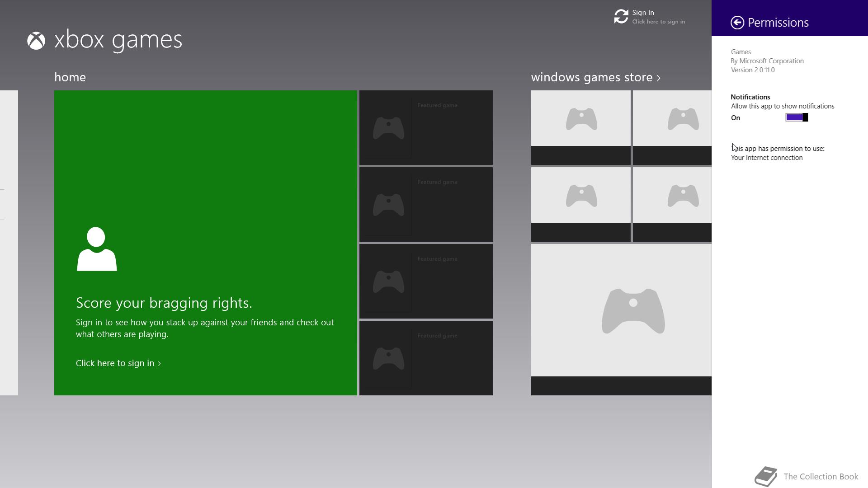
Task: Open the first Featured game tile
Action: coord(426,127)
